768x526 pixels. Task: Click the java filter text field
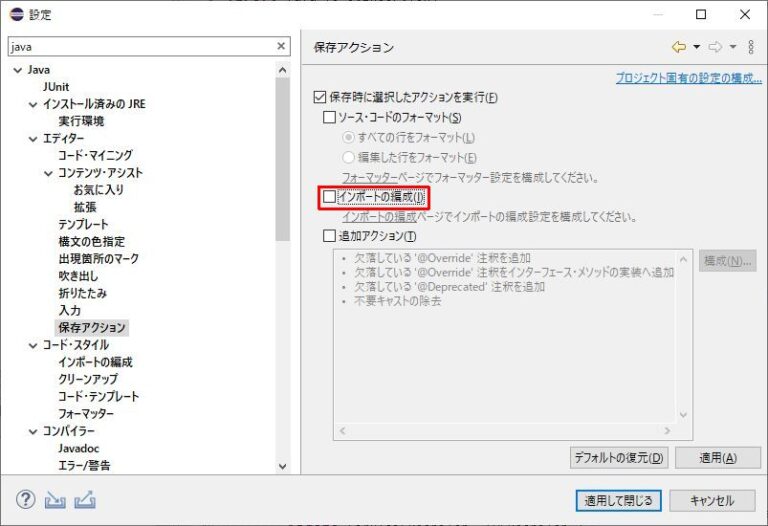pyautogui.click(x=142, y=47)
